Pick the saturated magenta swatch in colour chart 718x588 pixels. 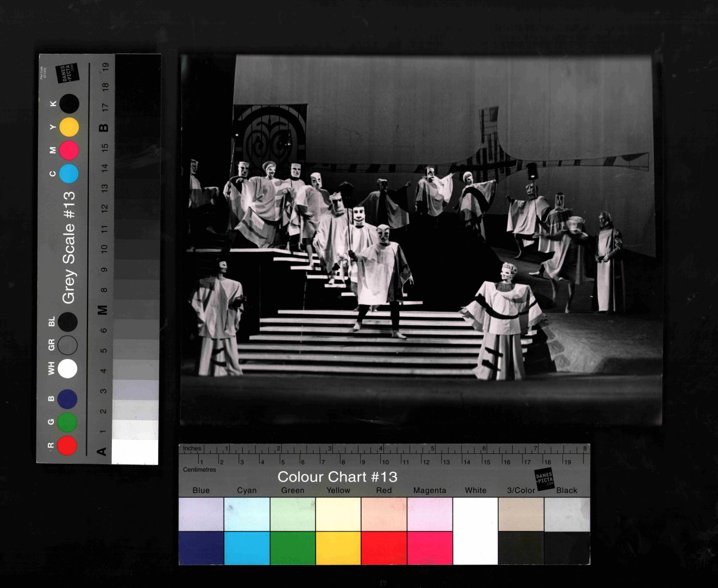tap(430, 548)
